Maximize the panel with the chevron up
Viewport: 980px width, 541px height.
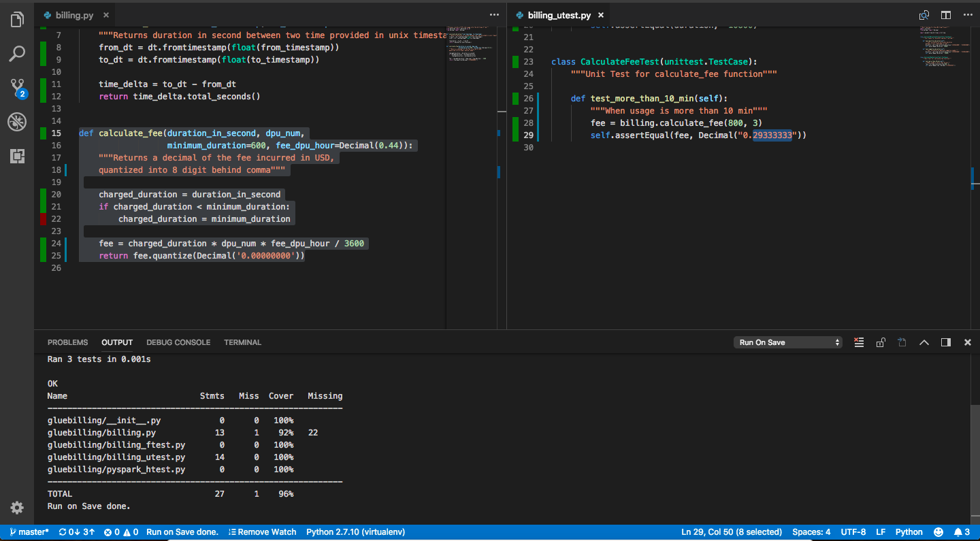pyautogui.click(x=924, y=342)
